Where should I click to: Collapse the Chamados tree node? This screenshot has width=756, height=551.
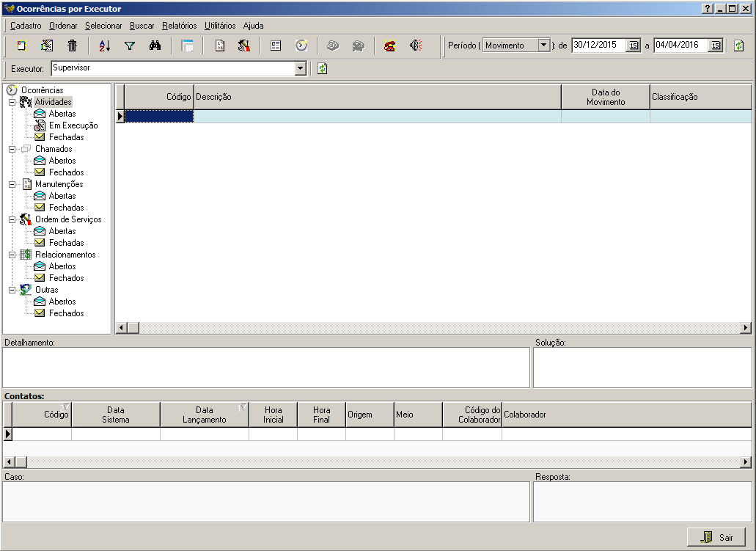pyautogui.click(x=12, y=149)
